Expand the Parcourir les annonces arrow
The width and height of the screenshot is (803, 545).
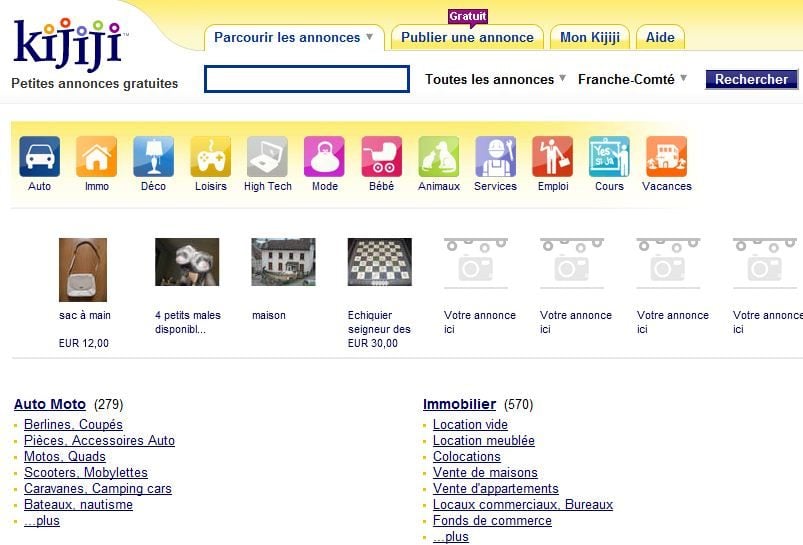(369, 37)
